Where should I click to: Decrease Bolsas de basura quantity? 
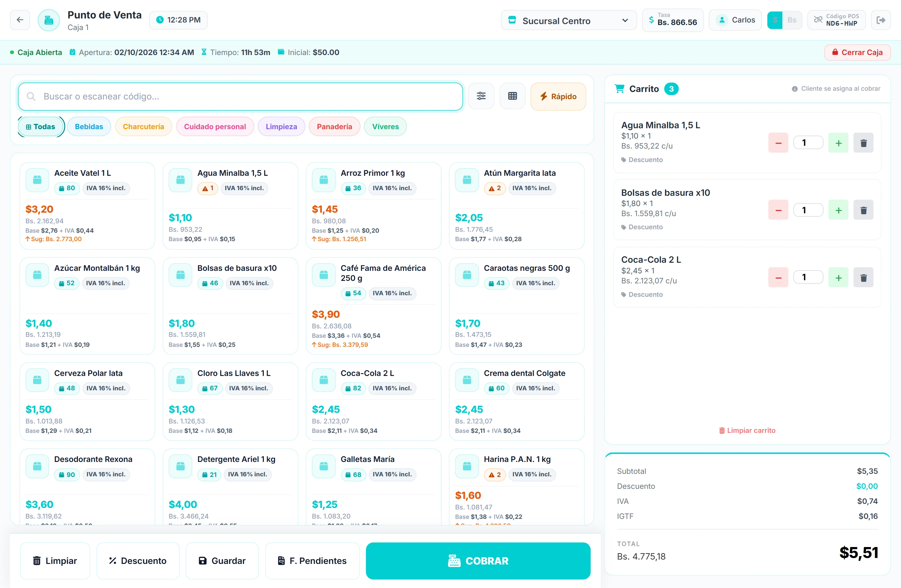click(778, 210)
